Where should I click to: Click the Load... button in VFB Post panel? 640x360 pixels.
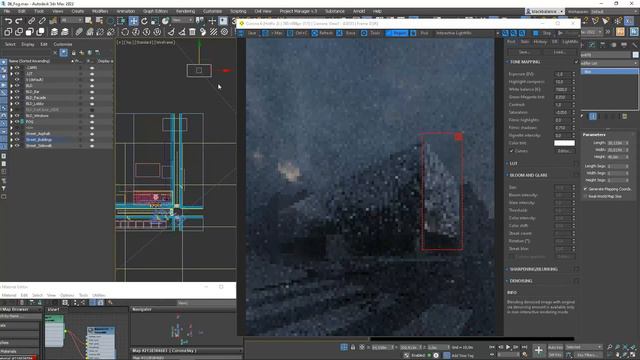[559, 52]
